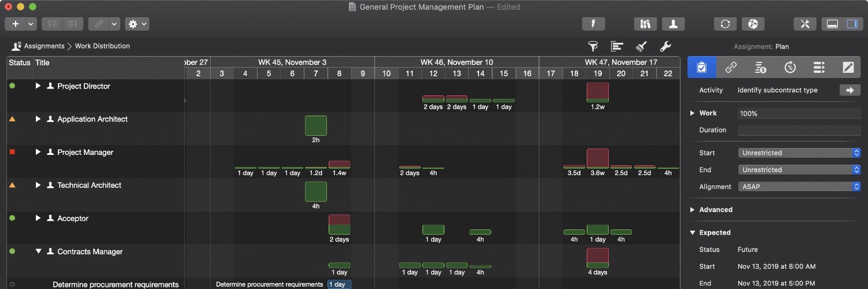Click the person icon beside Acceptor

tap(50, 218)
